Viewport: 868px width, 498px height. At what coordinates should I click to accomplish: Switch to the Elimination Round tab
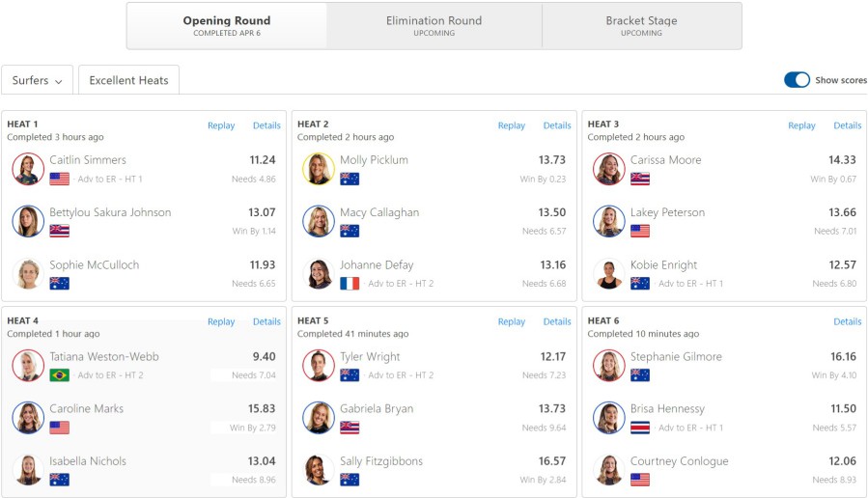pos(434,26)
